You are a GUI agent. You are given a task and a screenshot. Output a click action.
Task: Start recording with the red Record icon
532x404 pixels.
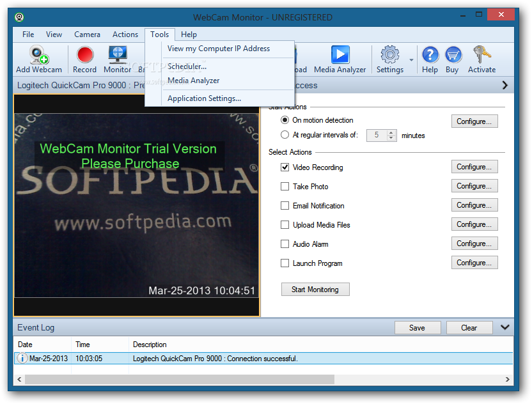85,55
